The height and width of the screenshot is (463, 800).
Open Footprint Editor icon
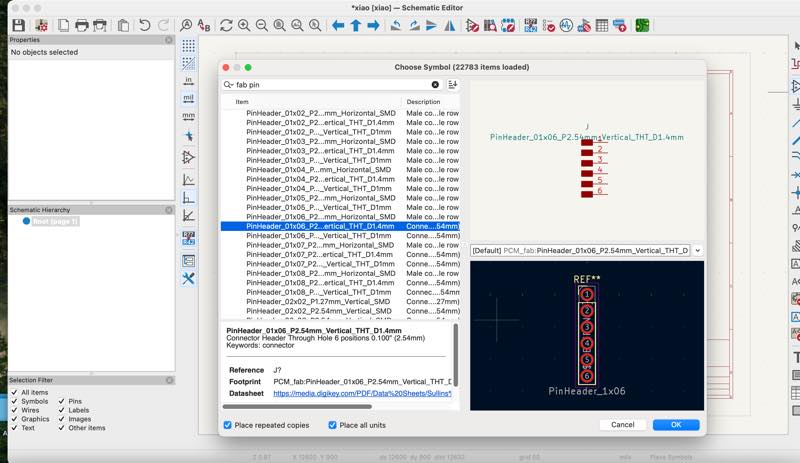point(508,25)
